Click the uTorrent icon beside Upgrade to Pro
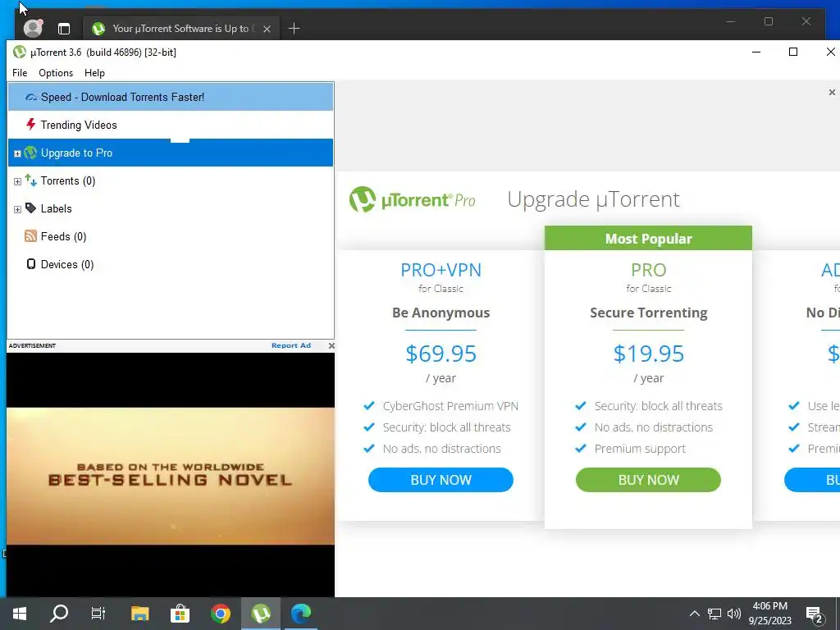 pos(30,153)
